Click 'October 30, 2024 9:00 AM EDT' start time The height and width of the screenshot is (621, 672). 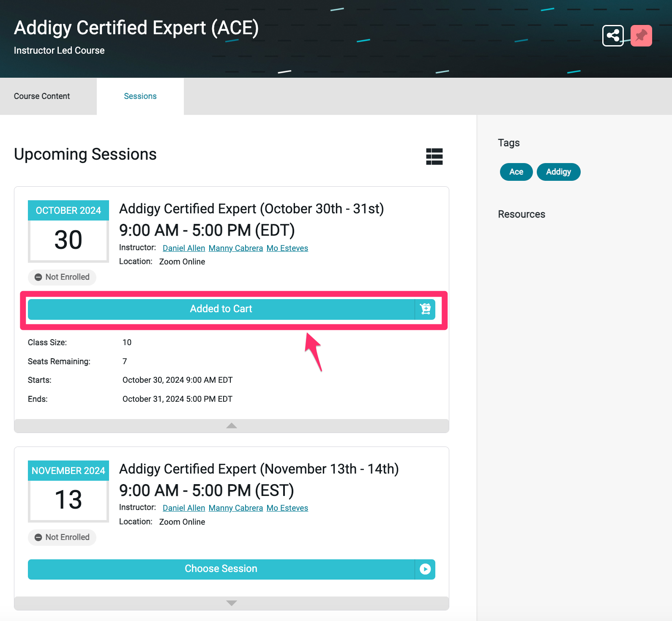(x=178, y=380)
